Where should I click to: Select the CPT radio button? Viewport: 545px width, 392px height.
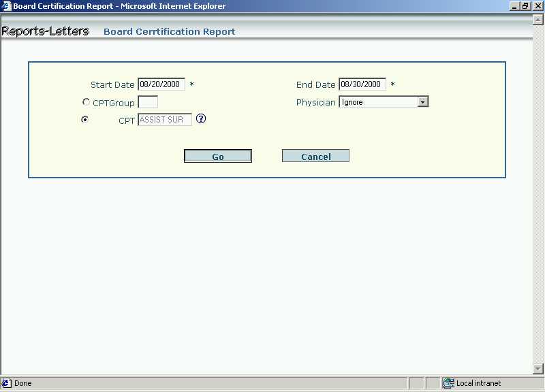pos(84,119)
